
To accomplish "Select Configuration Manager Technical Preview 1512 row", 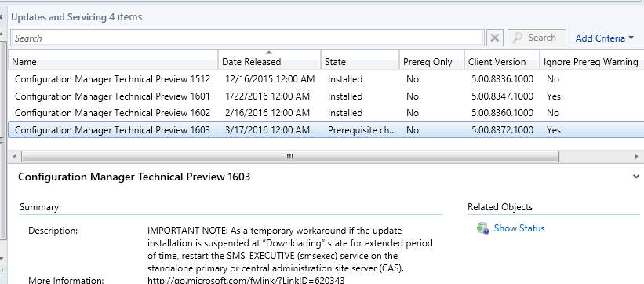I will tap(326, 79).
